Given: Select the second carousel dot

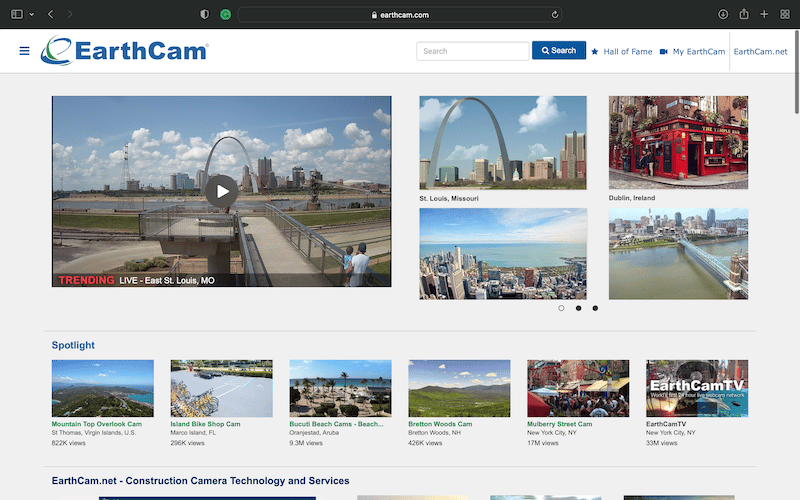Looking at the screenshot, I should 578,308.
